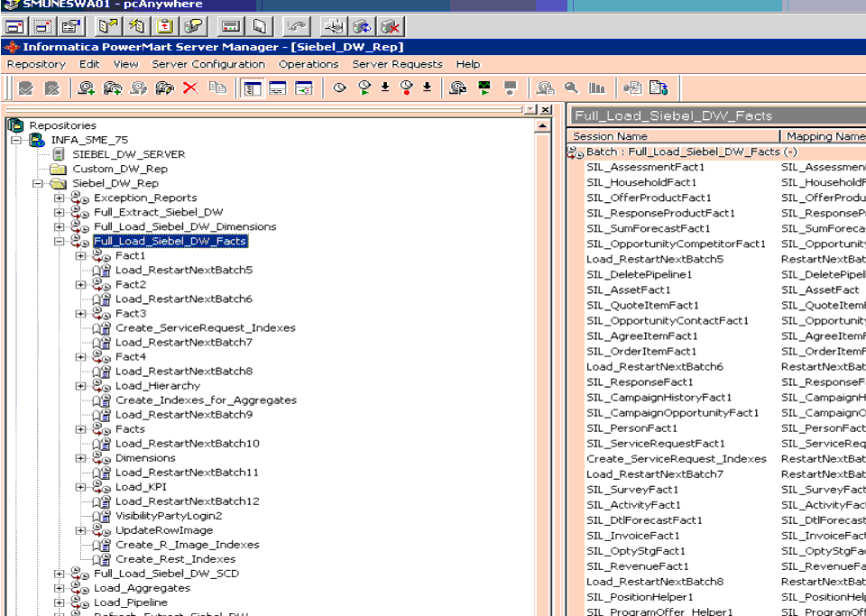Screen dimensions: 866x616
Task: Open the Edit menu
Action: click(89, 64)
